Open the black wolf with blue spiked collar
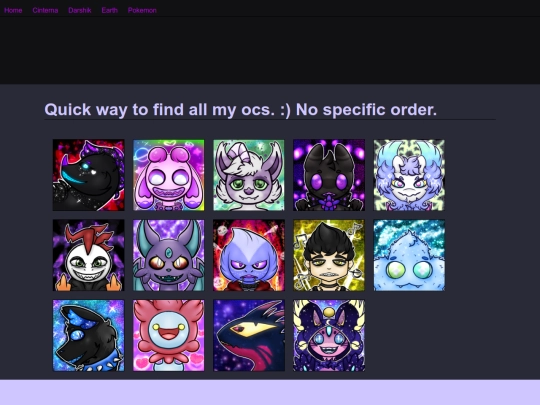 (89, 335)
